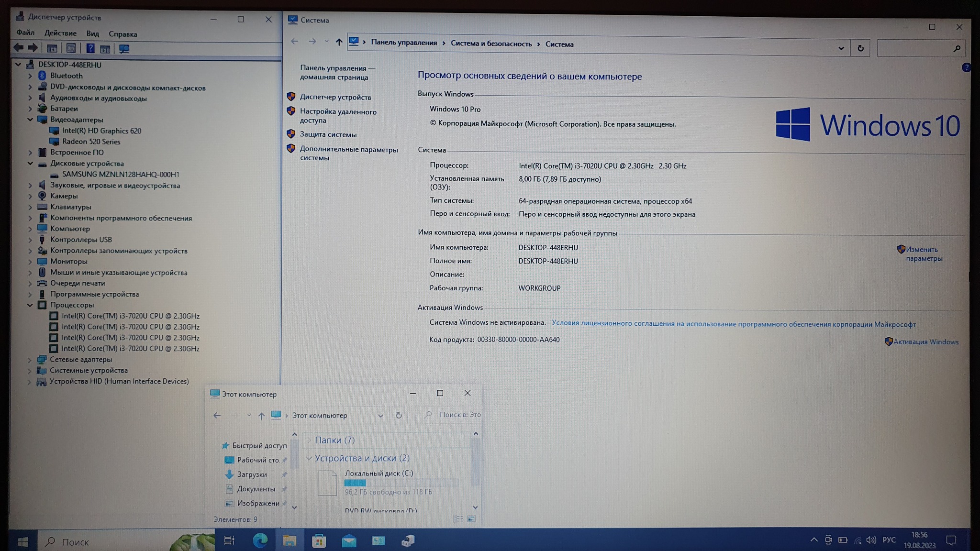Click the Help toolbar icon in Device Manager

[x=90, y=48]
